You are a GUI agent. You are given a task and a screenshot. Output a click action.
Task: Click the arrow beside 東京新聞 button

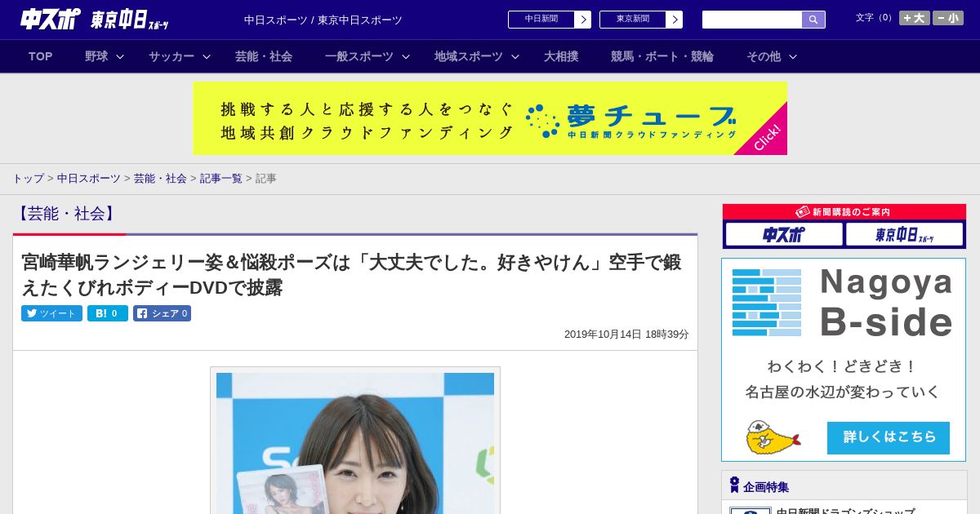click(675, 20)
